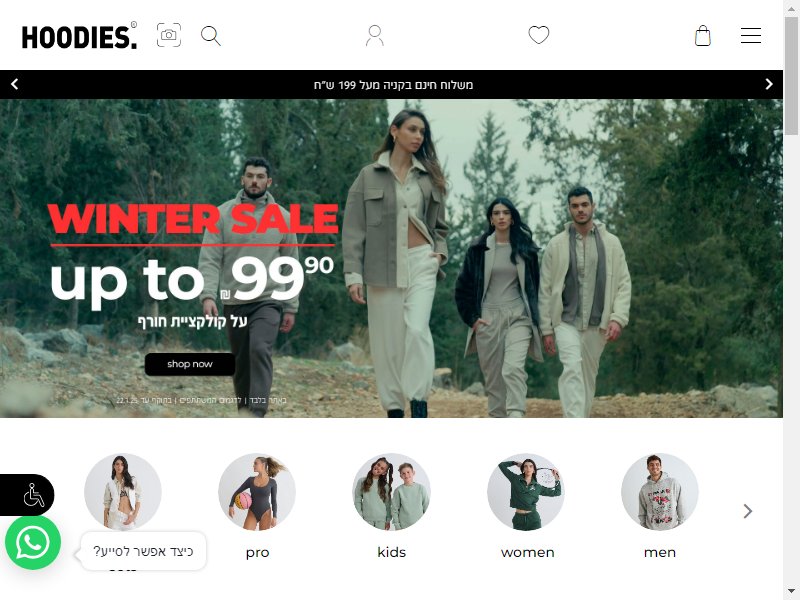The image size is (800, 600).
Task: Click the page vertical scrollbar thumb
Action: click(791, 76)
